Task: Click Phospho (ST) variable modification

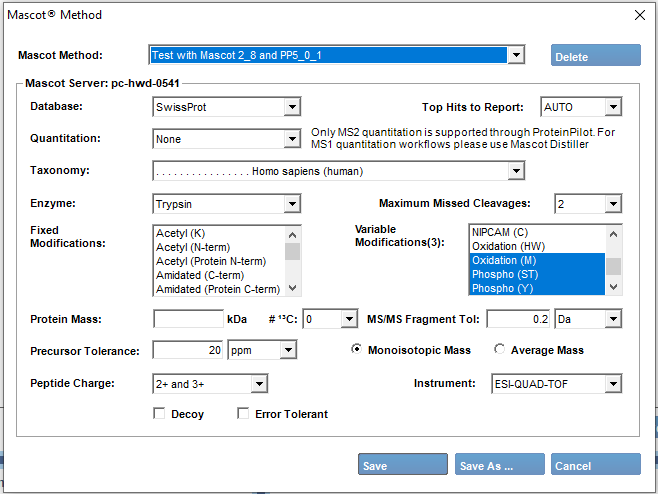Action: pos(537,274)
